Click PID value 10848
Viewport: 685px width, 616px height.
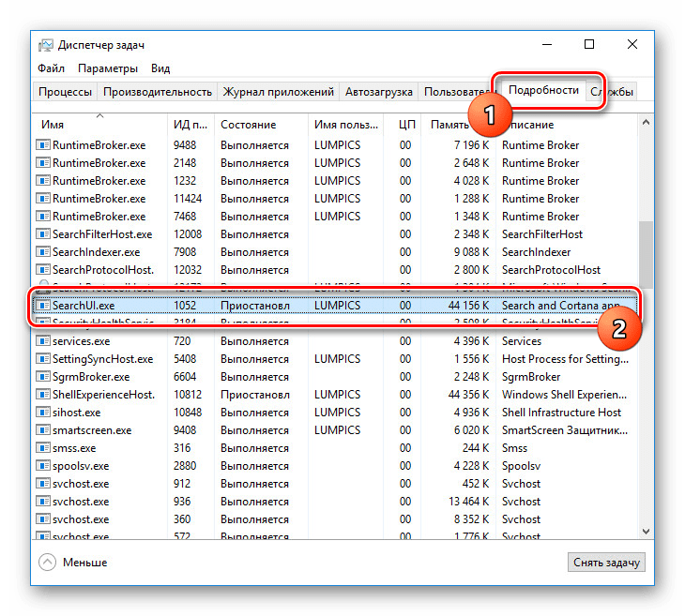pos(188,413)
